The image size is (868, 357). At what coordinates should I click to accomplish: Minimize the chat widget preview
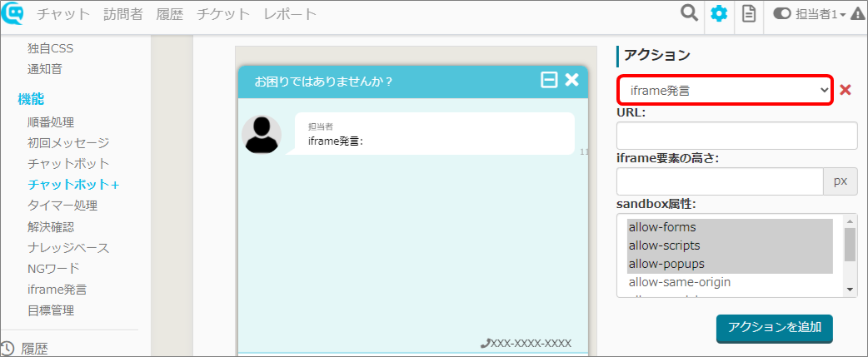pos(549,80)
